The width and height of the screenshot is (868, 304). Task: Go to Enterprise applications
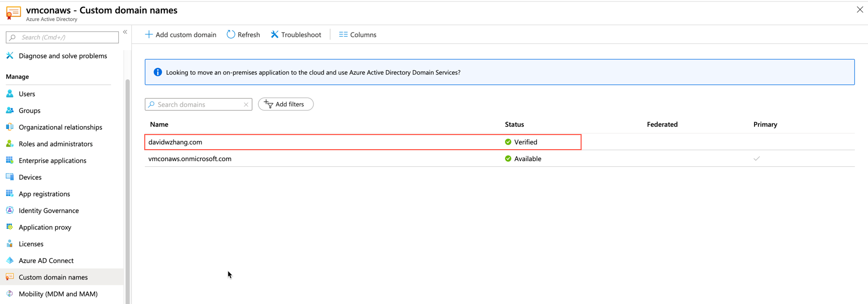tap(52, 161)
